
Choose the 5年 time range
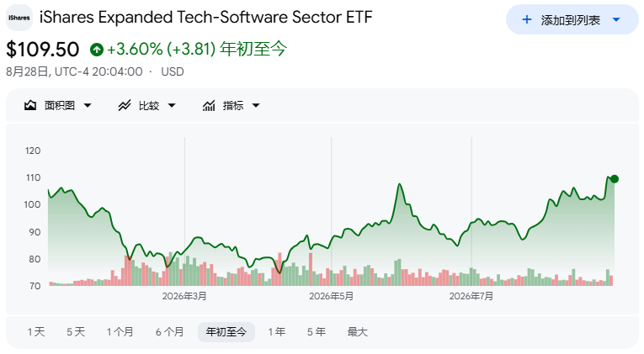[x=317, y=332]
